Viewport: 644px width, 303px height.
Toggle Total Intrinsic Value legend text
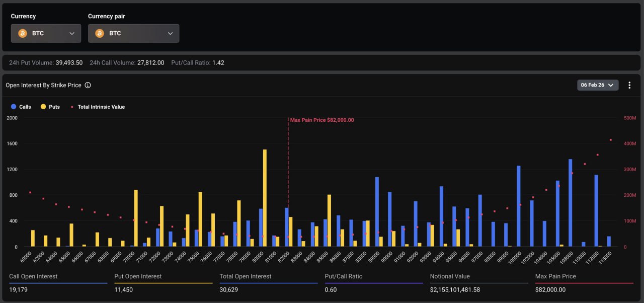pyautogui.click(x=101, y=107)
